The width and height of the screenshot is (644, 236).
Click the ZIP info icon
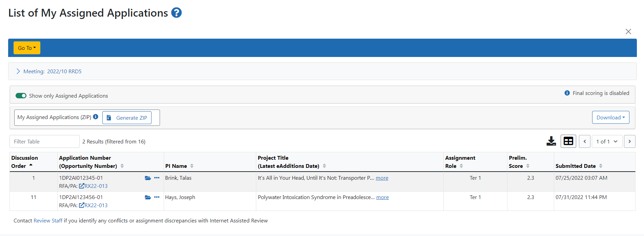[96, 117]
